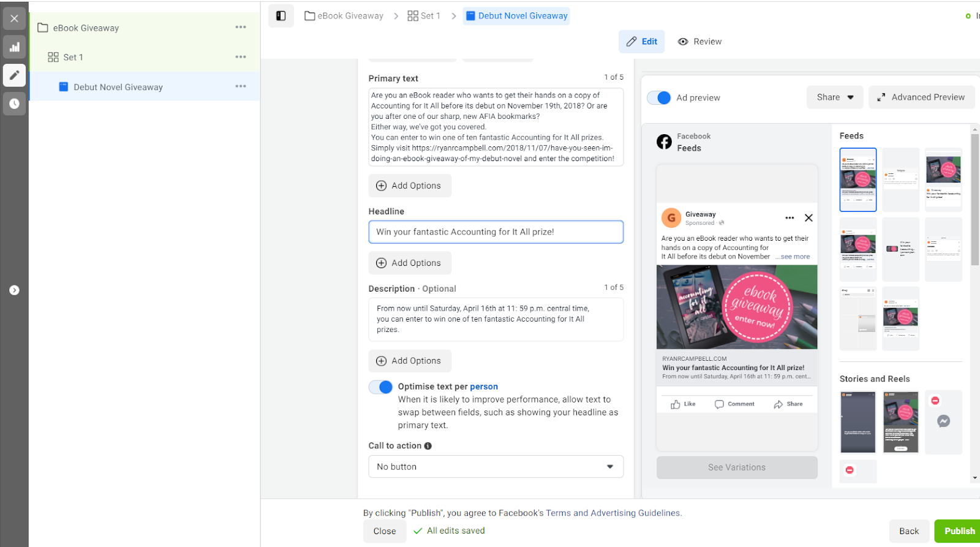Click Add Options under Headline
Image resolution: width=980 pixels, height=547 pixels.
tap(410, 263)
